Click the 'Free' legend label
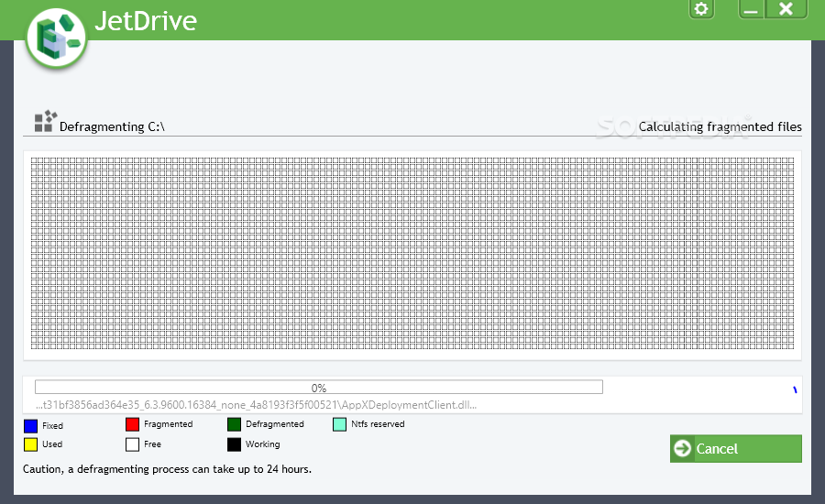The image size is (825, 504). [152, 444]
